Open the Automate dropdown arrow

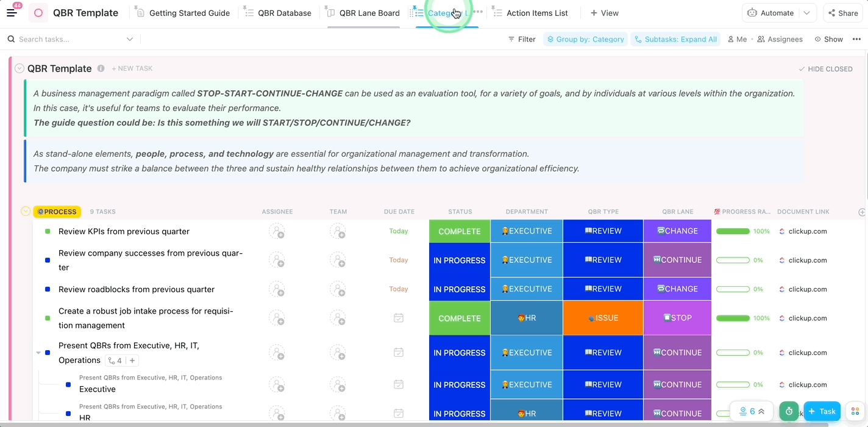(x=807, y=13)
